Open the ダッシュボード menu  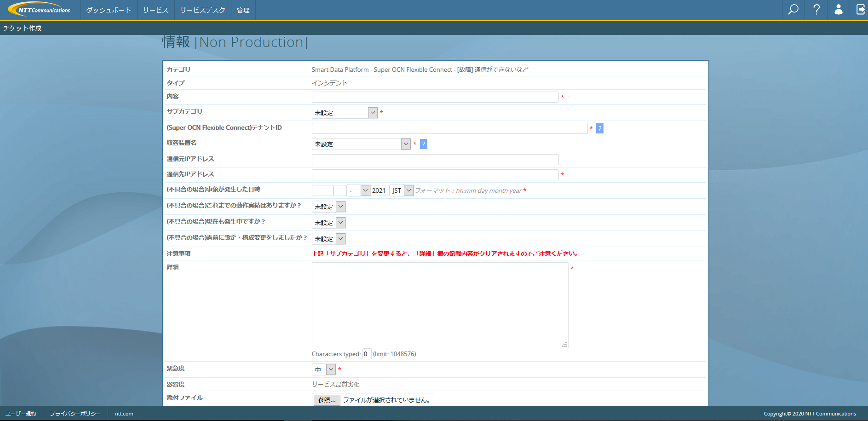click(109, 10)
